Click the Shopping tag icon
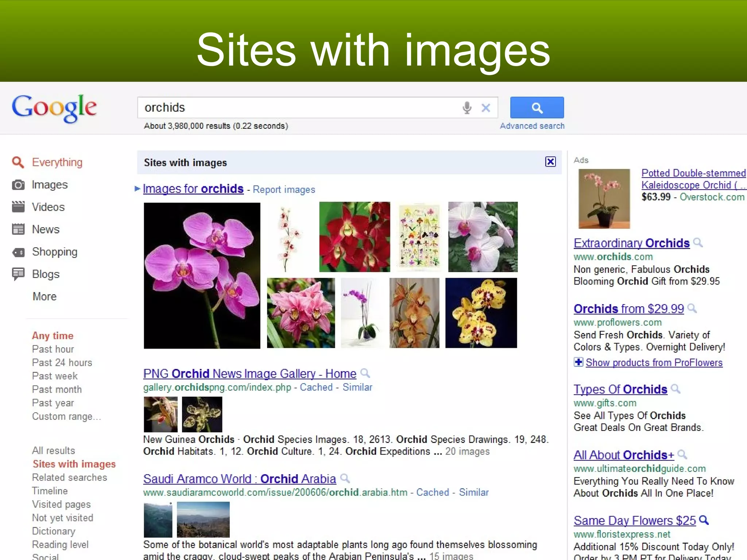Screen dimensions: 747x560 click(18, 252)
